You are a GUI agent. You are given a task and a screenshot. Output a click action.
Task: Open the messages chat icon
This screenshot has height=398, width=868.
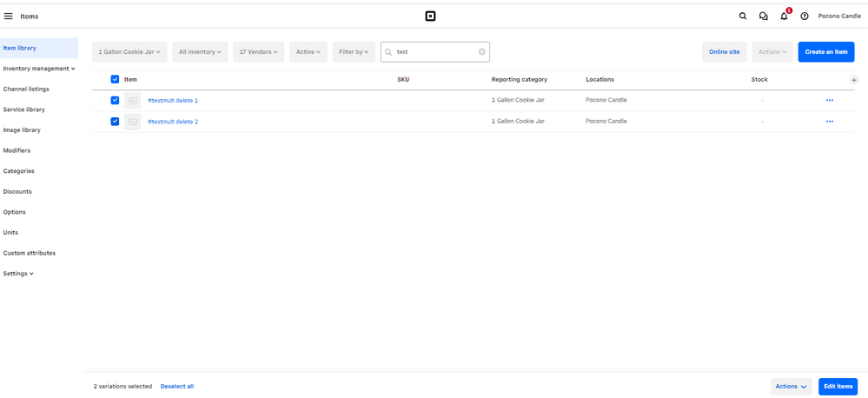click(763, 16)
